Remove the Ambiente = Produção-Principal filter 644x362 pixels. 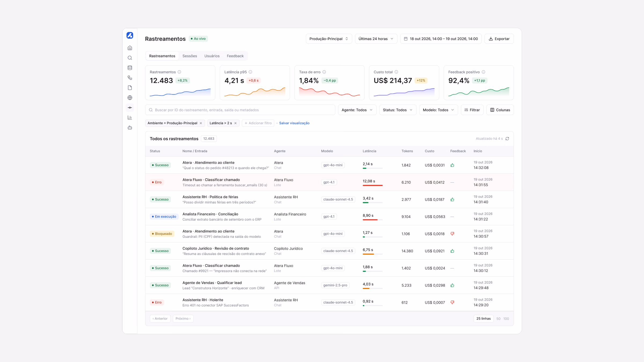(x=201, y=123)
